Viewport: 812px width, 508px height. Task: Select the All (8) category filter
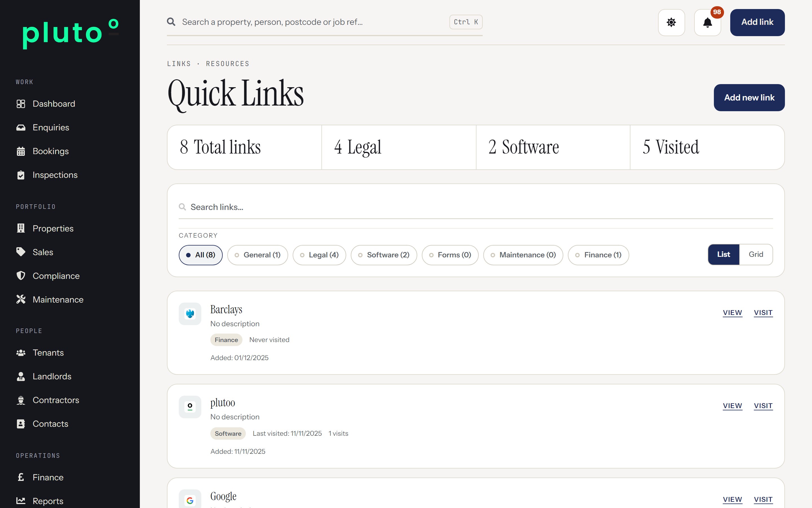click(x=201, y=255)
